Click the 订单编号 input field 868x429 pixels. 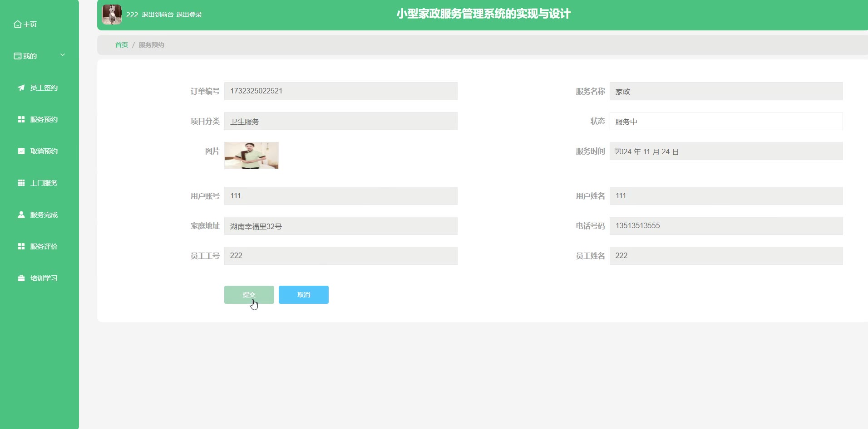(341, 91)
